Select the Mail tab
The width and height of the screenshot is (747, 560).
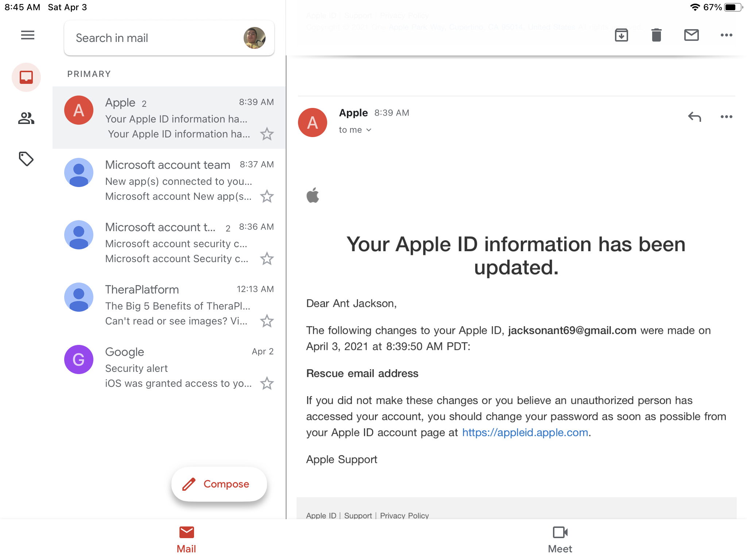point(186,540)
